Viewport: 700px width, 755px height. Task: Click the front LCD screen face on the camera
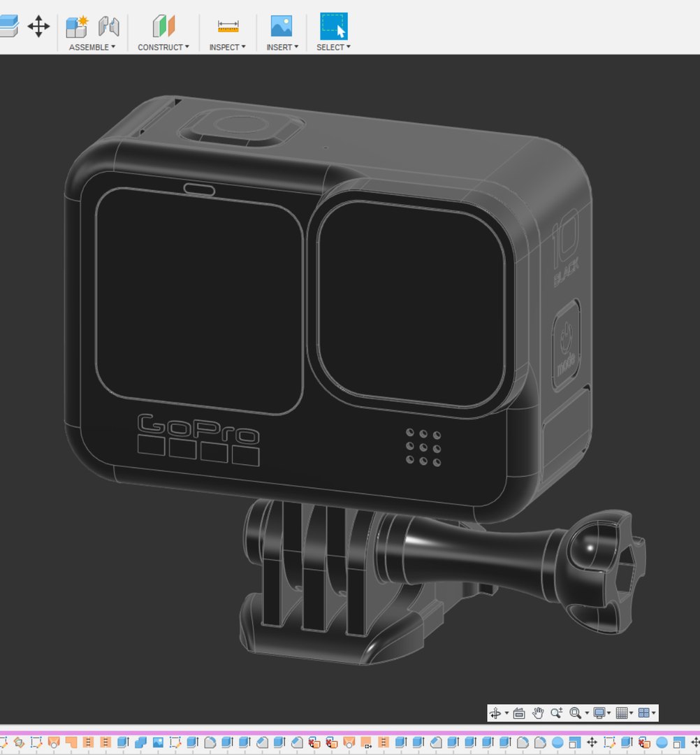[x=199, y=301]
